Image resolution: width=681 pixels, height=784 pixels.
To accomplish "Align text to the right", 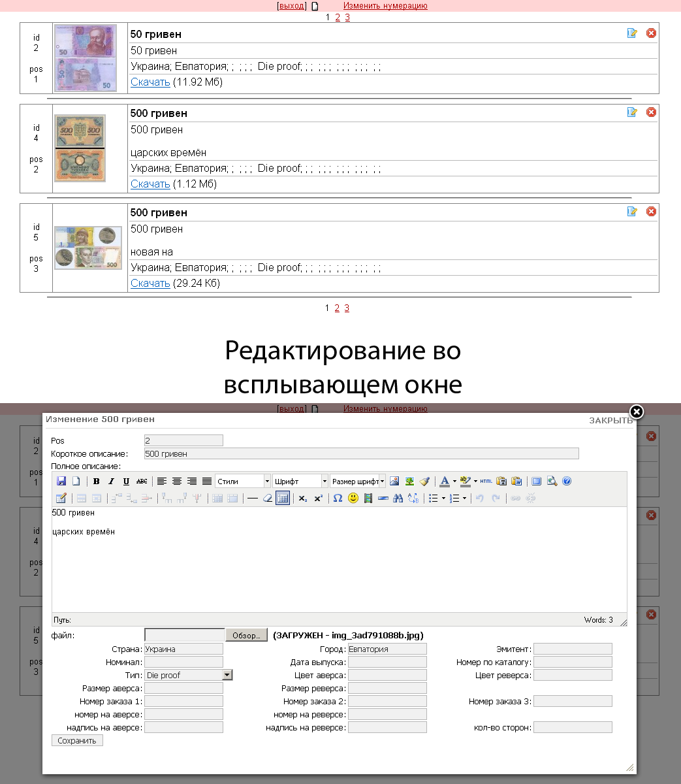I will click(192, 482).
